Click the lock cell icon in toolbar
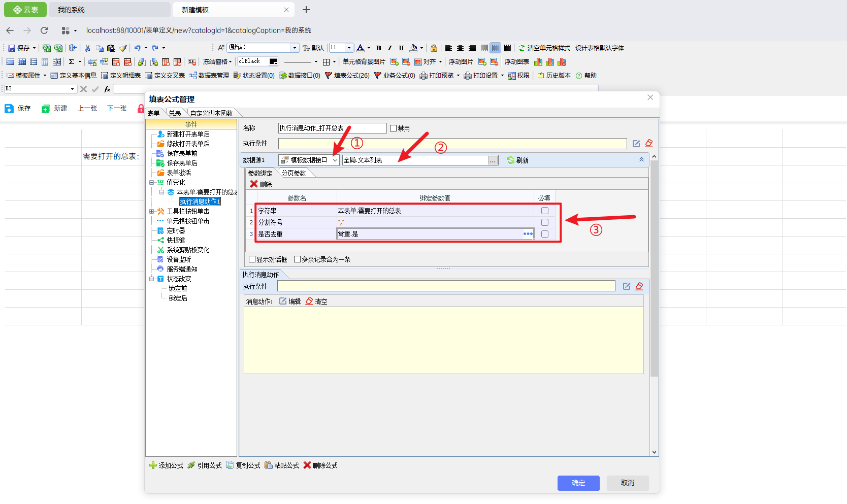 (x=434, y=48)
